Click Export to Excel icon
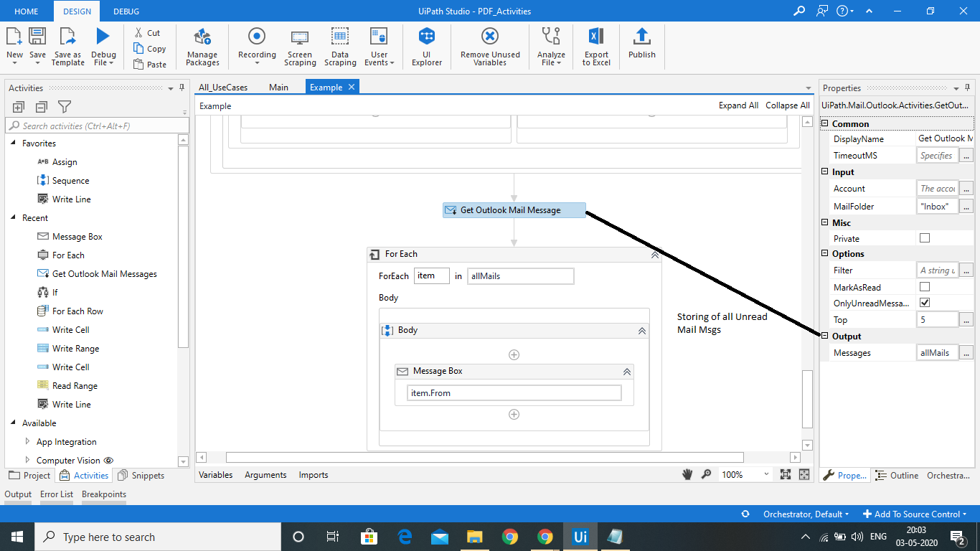This screenshot has height=551, width=980. tap(596, 36)
